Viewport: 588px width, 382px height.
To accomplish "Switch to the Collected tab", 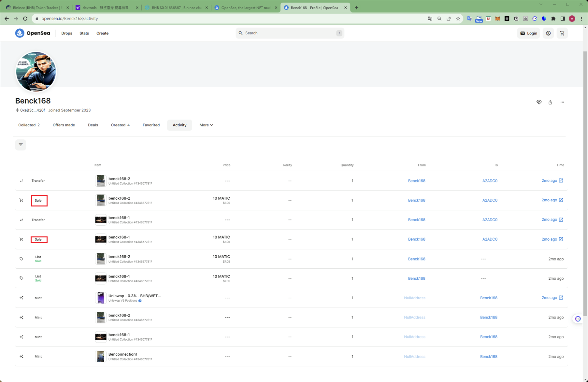I will (x=29, y=125).
